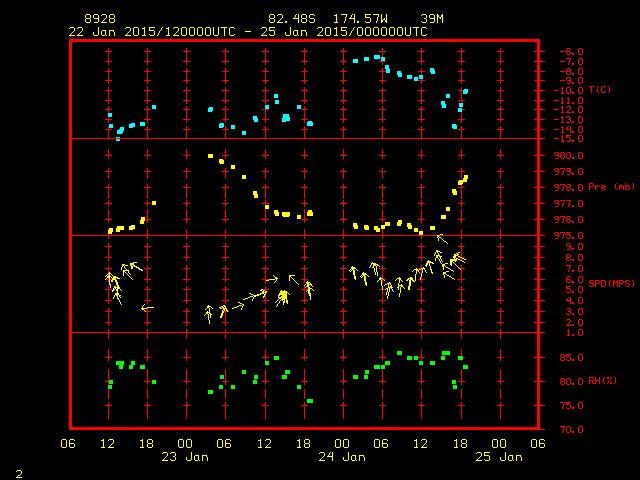Click the 24 Jan date label
Screen dimensions: 640x480
click(342, 457)
